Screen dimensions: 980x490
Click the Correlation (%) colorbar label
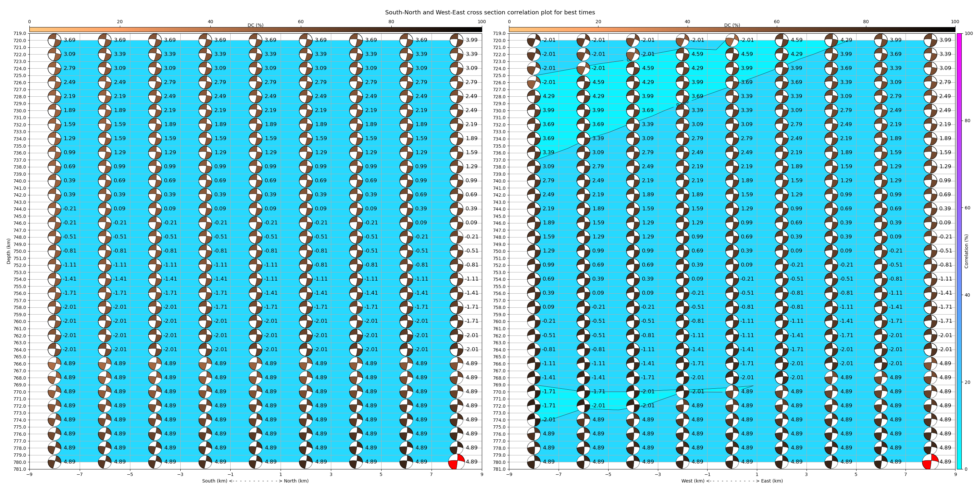[x=966, y=251]
